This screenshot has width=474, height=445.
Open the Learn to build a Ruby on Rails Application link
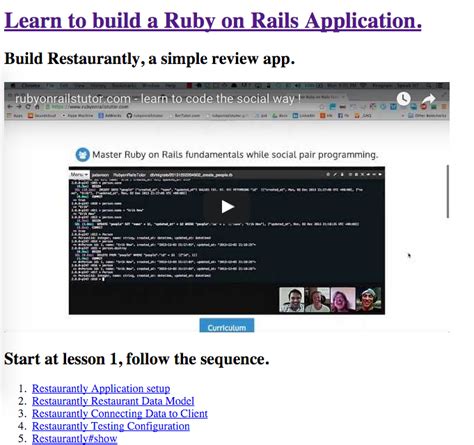point(213,21)
